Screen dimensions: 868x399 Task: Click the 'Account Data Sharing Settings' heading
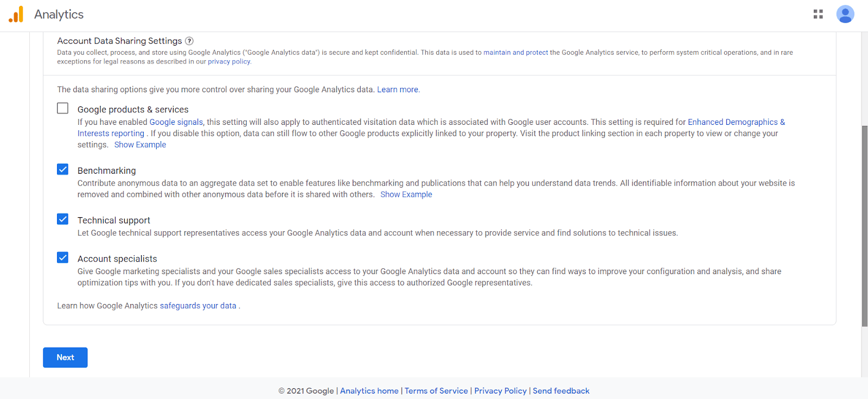[x=119, y=41]
